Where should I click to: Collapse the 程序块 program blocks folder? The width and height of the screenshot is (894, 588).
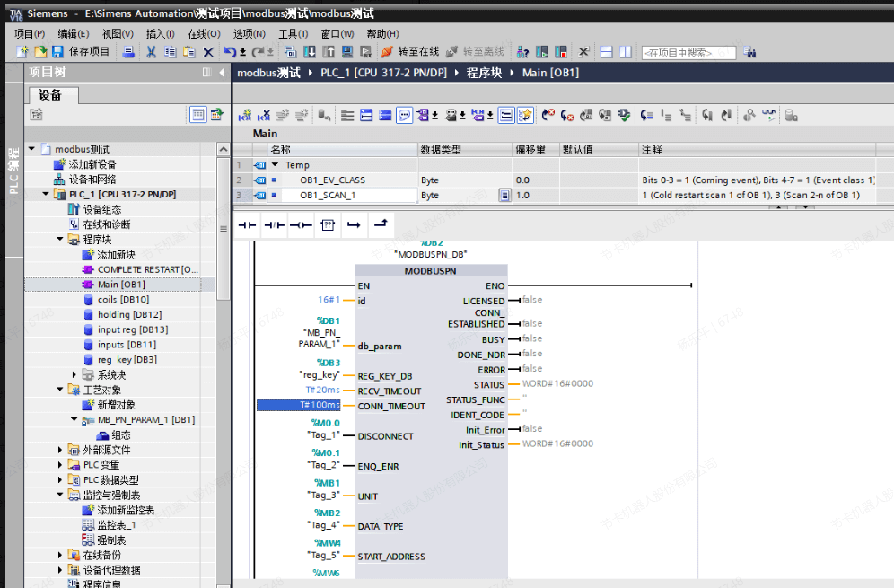60,240
